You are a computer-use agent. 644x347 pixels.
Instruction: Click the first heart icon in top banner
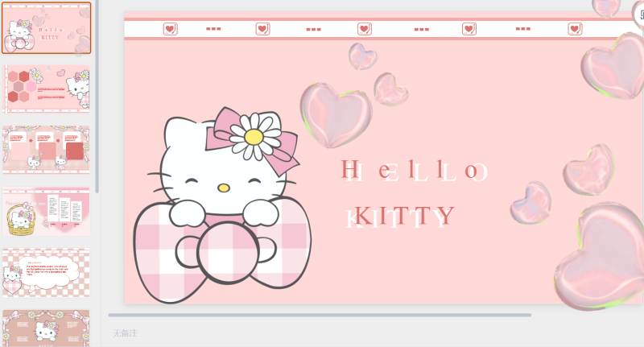171,29
